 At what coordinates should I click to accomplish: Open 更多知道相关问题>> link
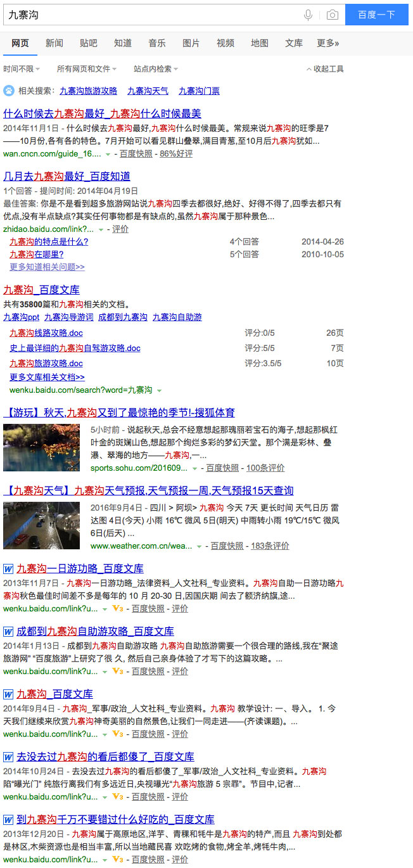click(x=47, y=267)
